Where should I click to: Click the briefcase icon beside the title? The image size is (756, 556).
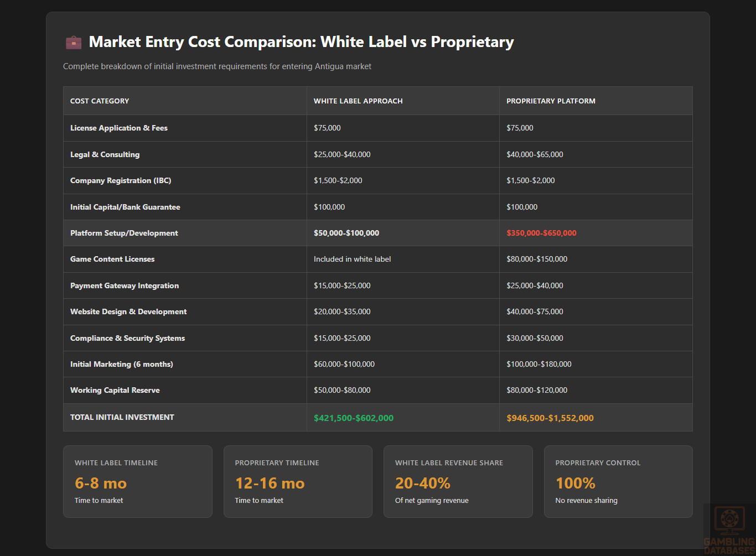[x=74, y=43]
